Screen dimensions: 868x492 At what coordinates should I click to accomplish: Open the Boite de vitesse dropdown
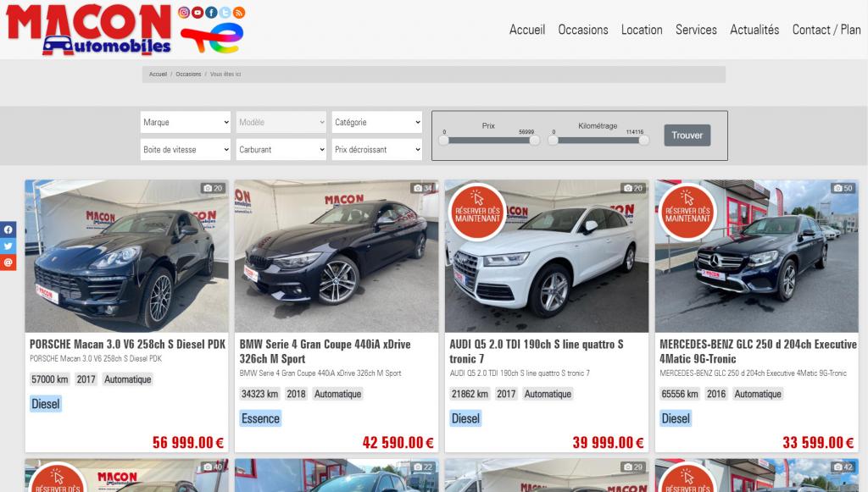[186, 149]
